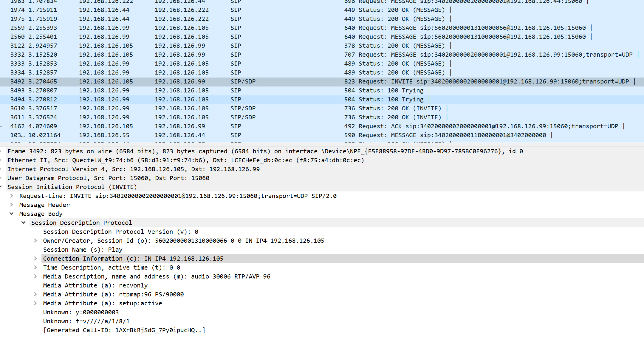Collapse the Session Description Protocol tree
This screenshot has width=644, height=362.
(x=24, y=222)
